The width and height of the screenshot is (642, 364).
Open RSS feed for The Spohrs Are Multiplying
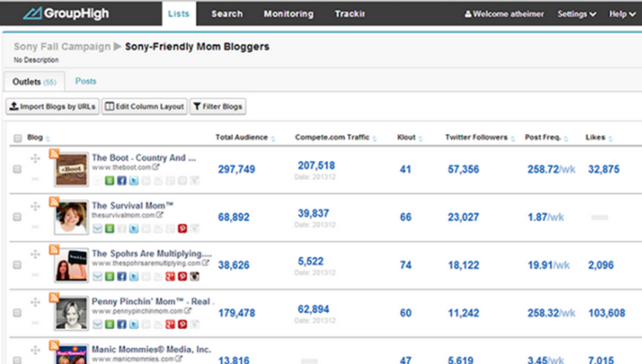coord(54,249)
